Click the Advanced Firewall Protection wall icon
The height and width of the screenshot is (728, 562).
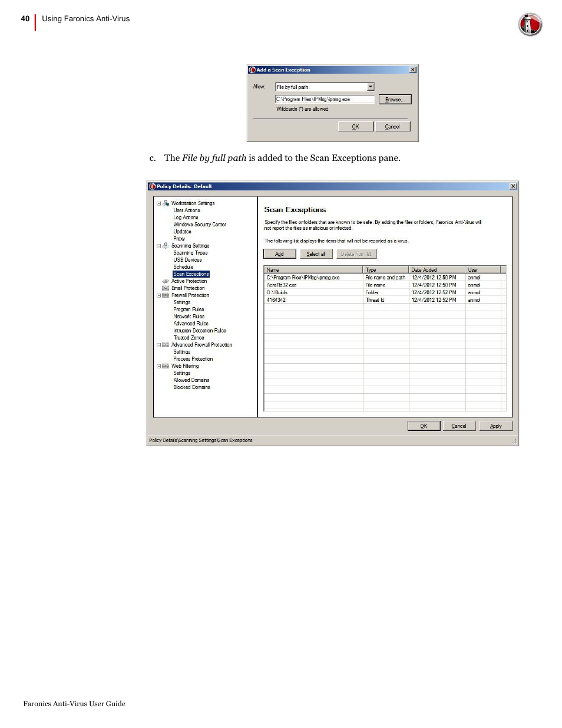[x=166, y=345]
